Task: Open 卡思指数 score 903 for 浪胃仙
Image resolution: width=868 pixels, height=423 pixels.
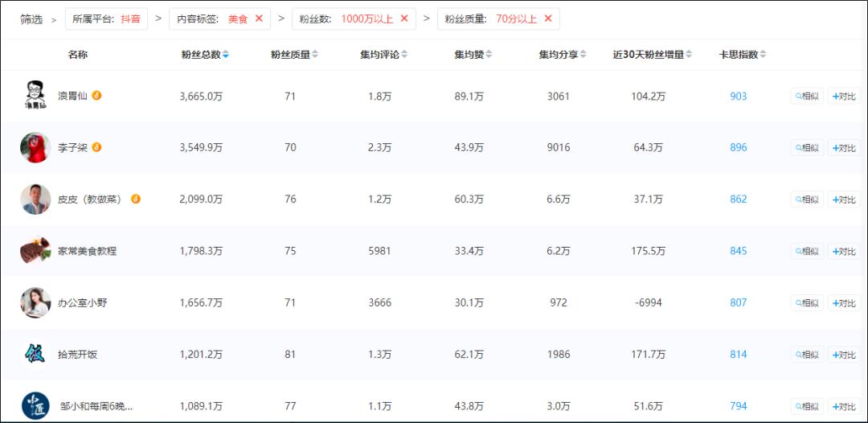Action: pos(738,97)
